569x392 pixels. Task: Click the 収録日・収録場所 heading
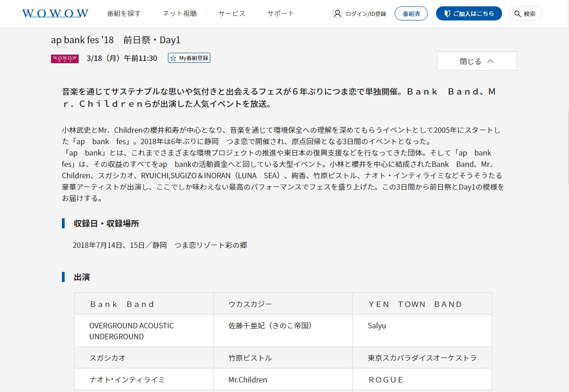(107, 223)
